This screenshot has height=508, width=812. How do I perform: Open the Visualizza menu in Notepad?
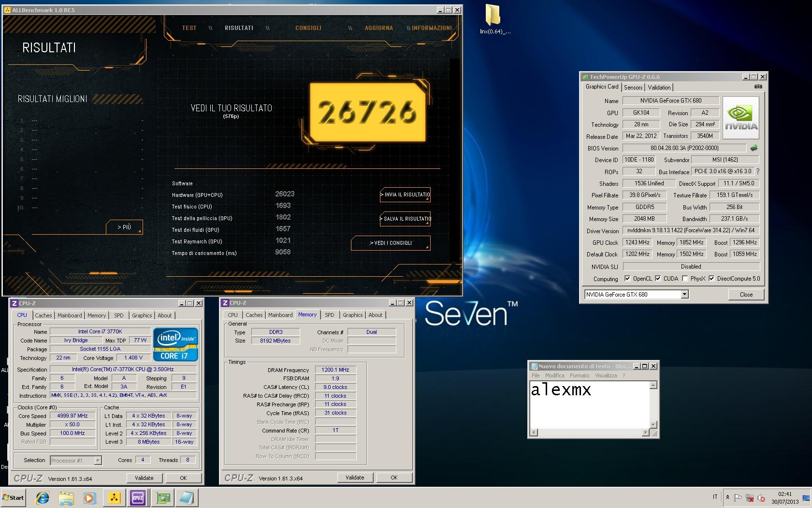(x=606, y=375)
